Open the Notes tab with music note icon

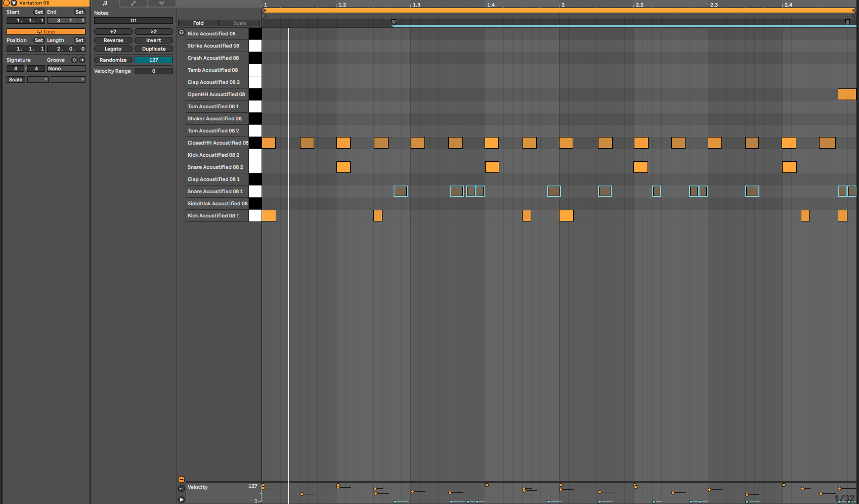coord(105,4)
